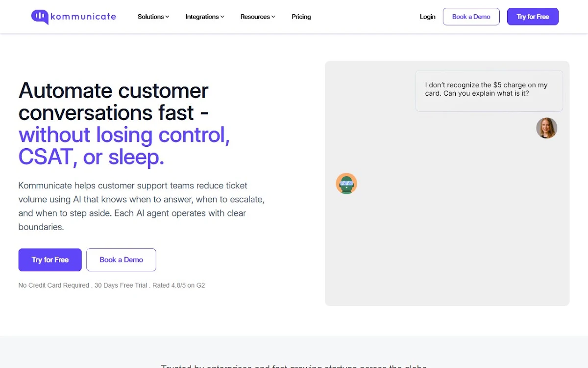Open the Pricing page
Viewport: 588px width, 368px height.
pyautogui.click(x=301, y=17)
